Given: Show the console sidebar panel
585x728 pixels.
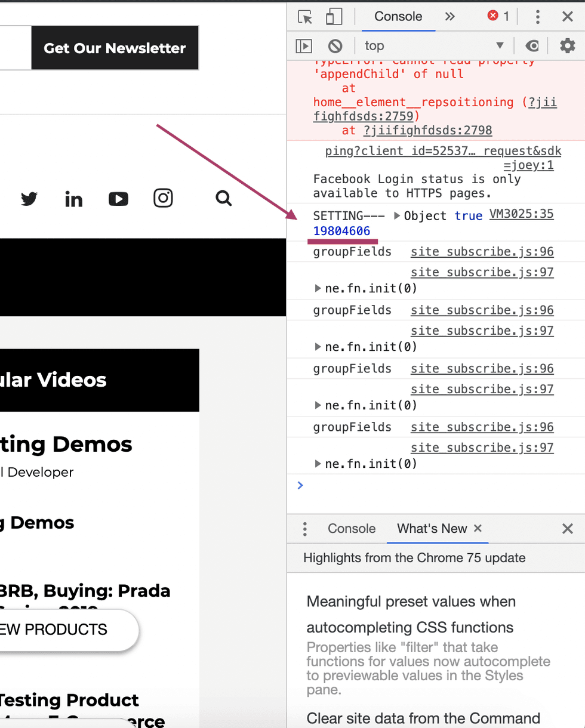Looking at the screenshot, I should click(304, 46).
